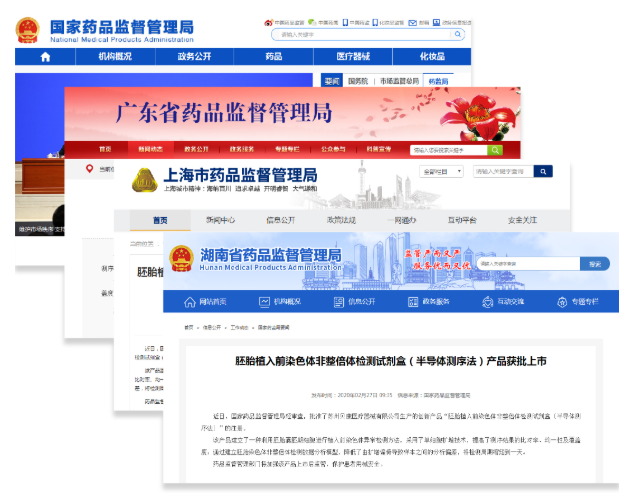Screen dimensions: 629x493
Task: Open 安全关注 on Shanghai navbar
Action: pos(522,220)
